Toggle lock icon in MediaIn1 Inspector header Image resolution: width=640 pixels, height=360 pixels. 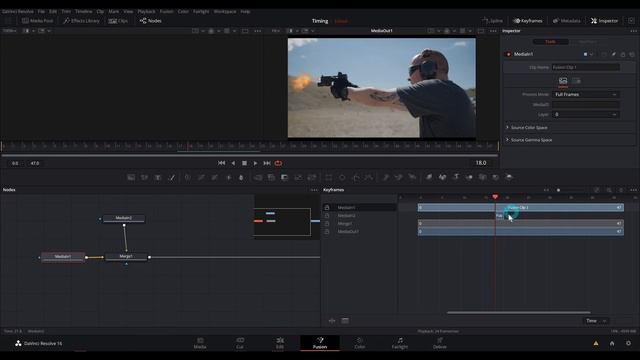click(x=622, y=54)
